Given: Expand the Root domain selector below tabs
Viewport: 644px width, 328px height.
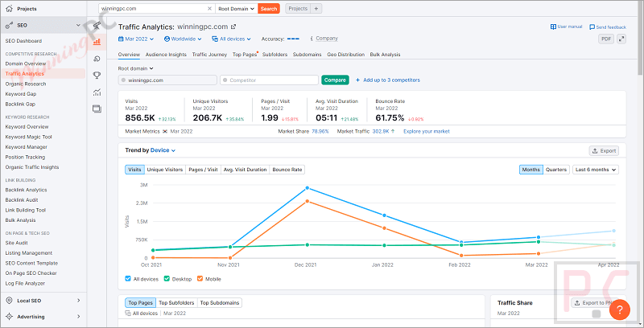Looking at the screenshot, I should [135, 68].
